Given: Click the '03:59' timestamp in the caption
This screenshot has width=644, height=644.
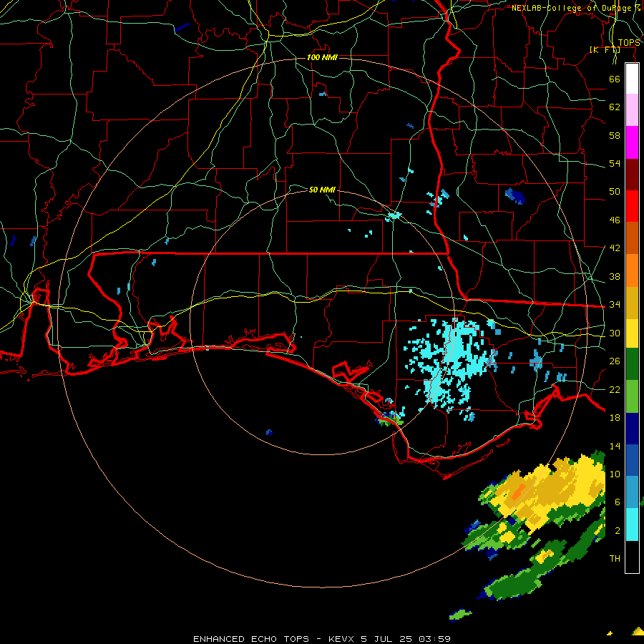Looking at the screenshot, I should coord(435,639).
